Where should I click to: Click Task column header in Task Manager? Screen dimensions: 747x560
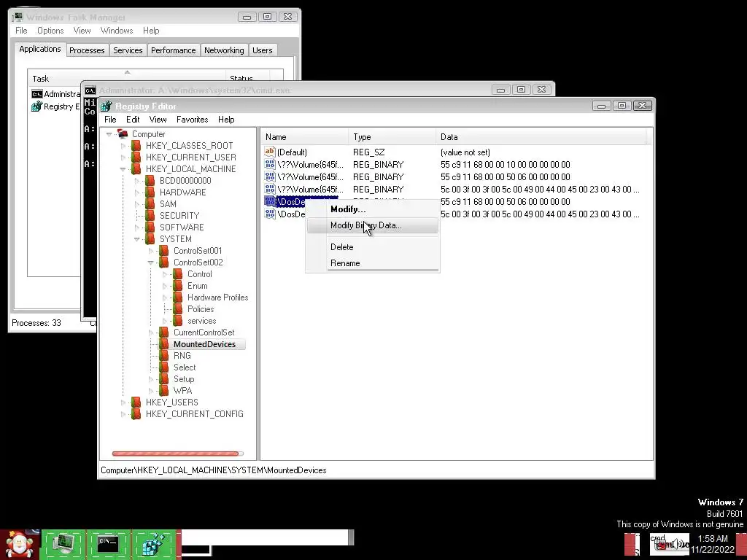[126, 79]
